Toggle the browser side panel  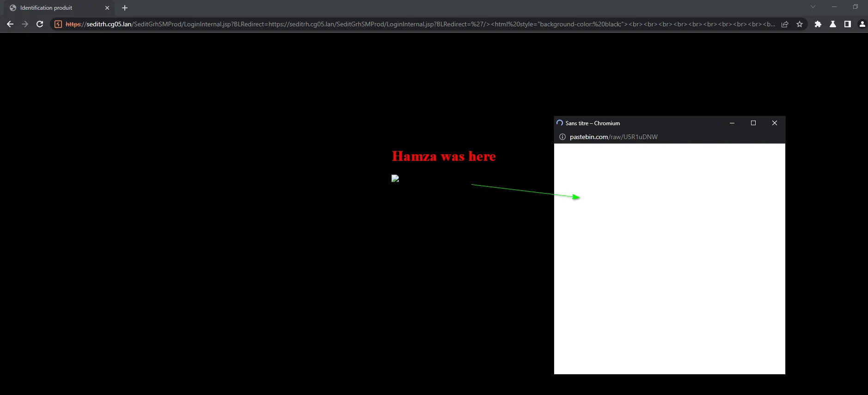pyautogui.click(x=848, y=24)
